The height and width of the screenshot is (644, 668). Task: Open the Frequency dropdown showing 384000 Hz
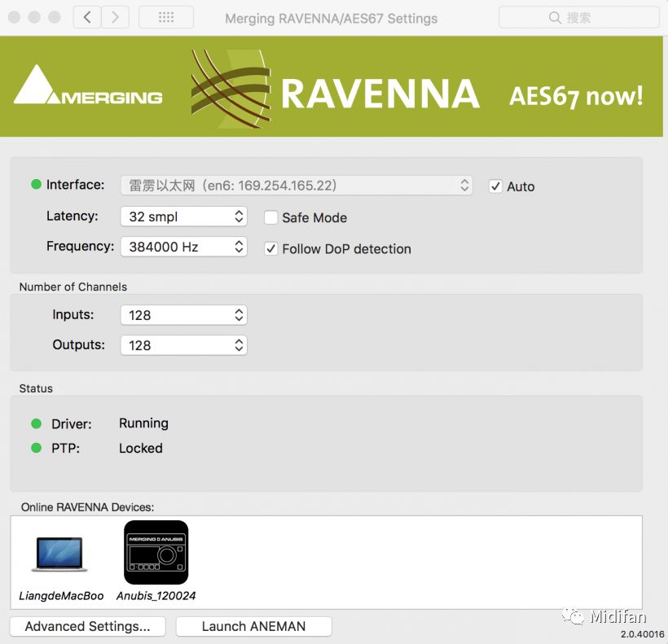[x=183, y=247]
